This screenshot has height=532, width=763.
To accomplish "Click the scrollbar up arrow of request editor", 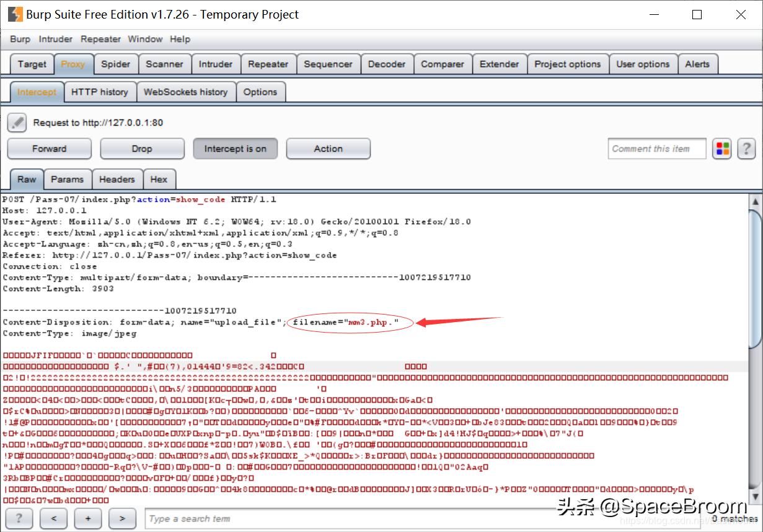I will pos(755,201).
